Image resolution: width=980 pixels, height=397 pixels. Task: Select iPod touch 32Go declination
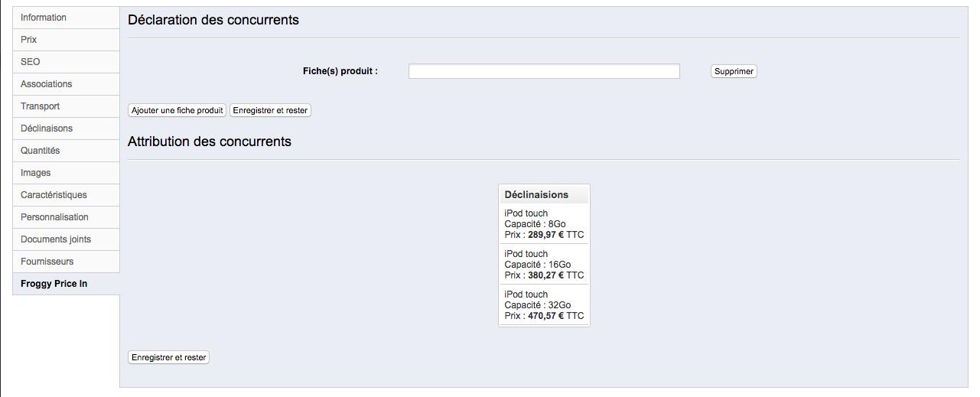pos(544,304)
